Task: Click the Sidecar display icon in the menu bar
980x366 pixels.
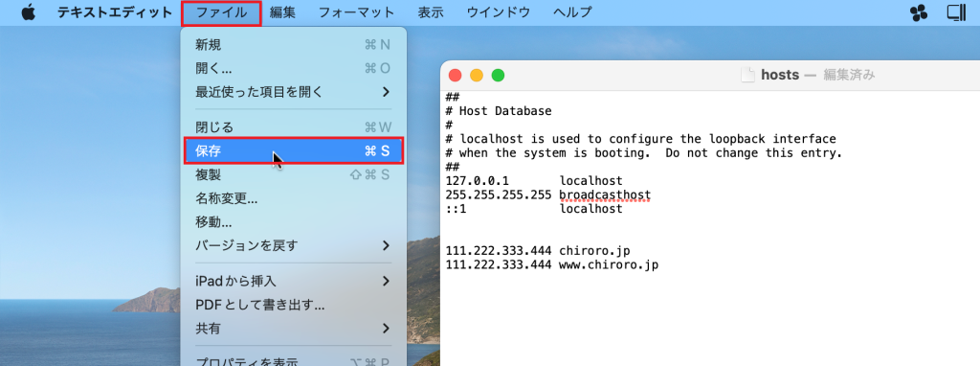Action: pos(957,12)
